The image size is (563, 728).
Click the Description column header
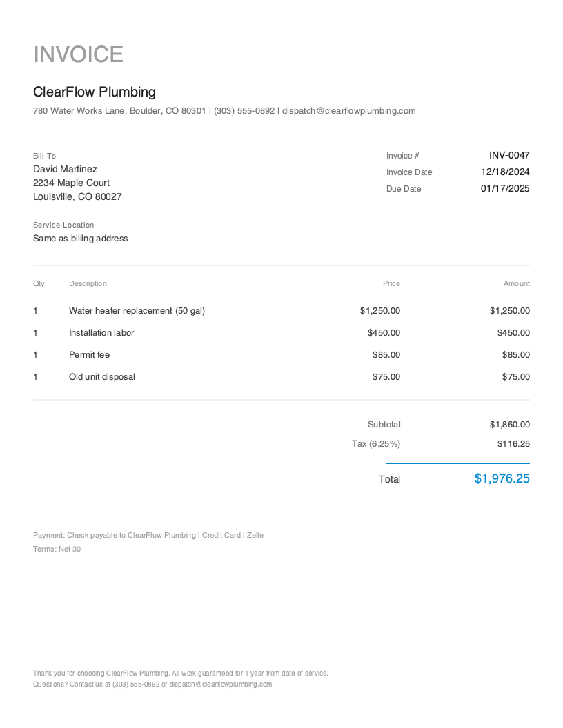88,283
